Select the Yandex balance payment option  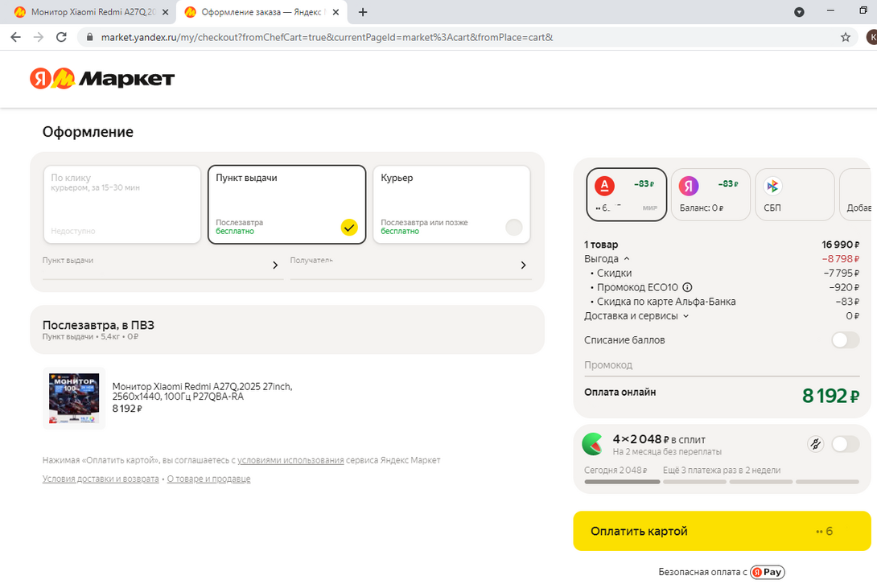(x=710, y=195)
